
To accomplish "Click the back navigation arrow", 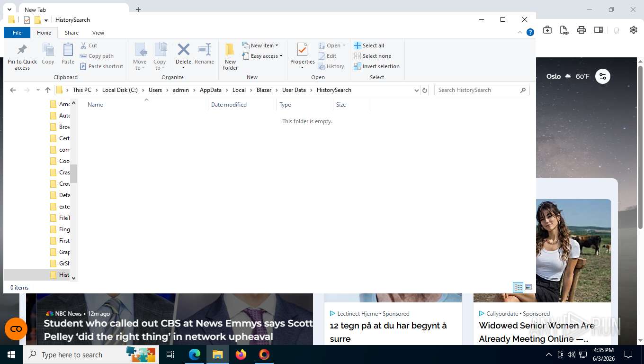I will click(13, 90).
